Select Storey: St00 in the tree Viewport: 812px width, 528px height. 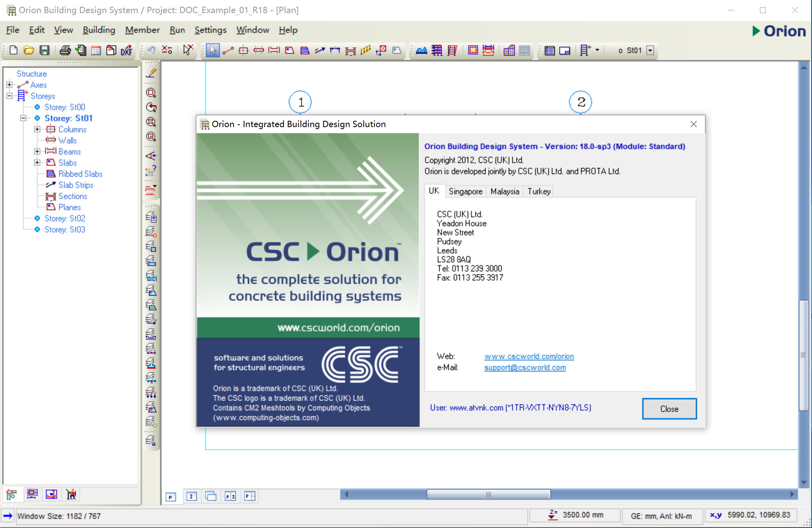tap(65, 107)
